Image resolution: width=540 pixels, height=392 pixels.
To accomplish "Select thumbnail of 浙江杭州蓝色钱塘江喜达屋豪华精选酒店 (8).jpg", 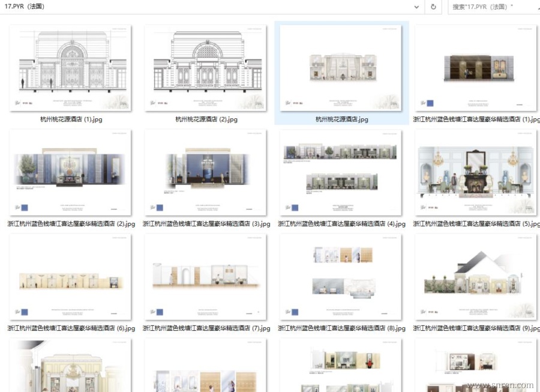I will click(x=341, y=277).
